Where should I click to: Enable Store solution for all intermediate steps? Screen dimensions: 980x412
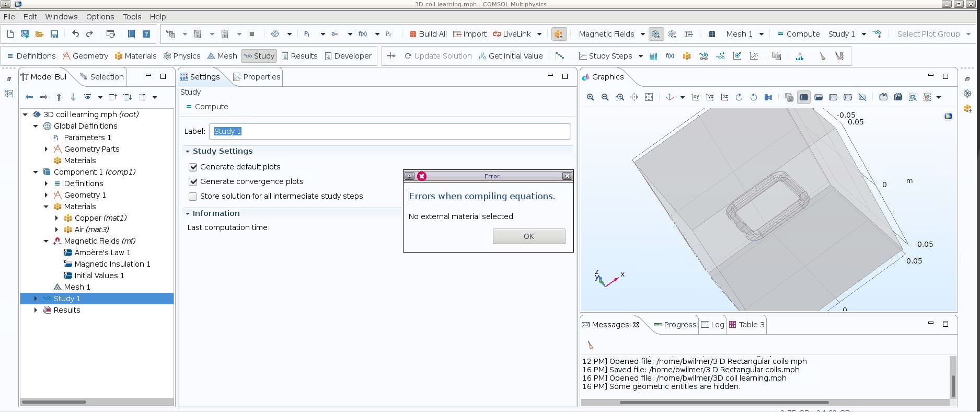193,196
